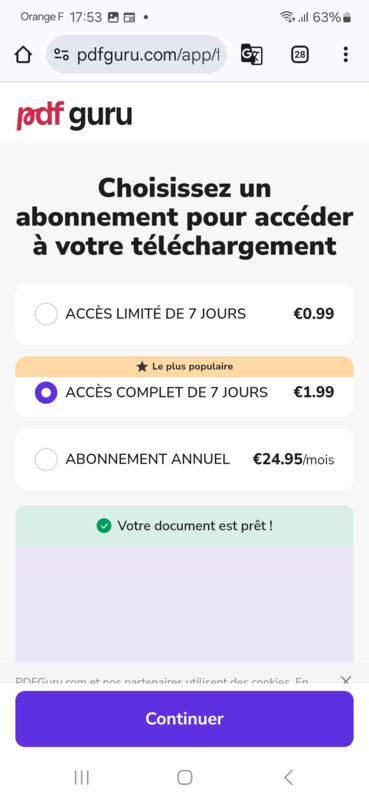The image size is (369, 800).
Task: Select the 7-day limited access radio
Action: coord(46,314)
